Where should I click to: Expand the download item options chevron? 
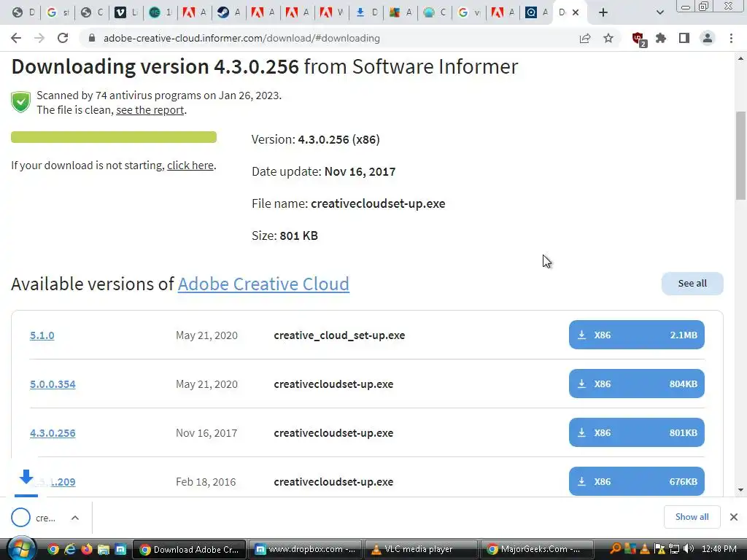[x=75, y=518]
